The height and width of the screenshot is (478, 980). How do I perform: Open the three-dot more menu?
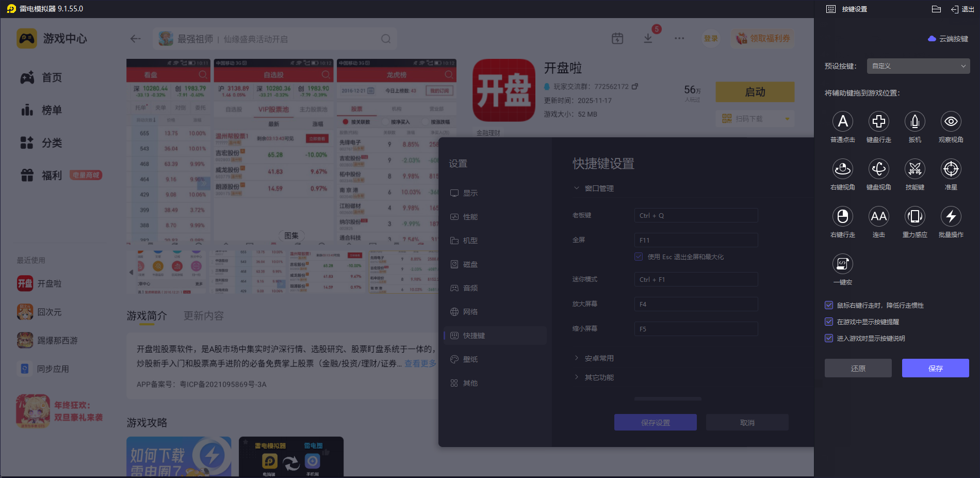[679, 38]
